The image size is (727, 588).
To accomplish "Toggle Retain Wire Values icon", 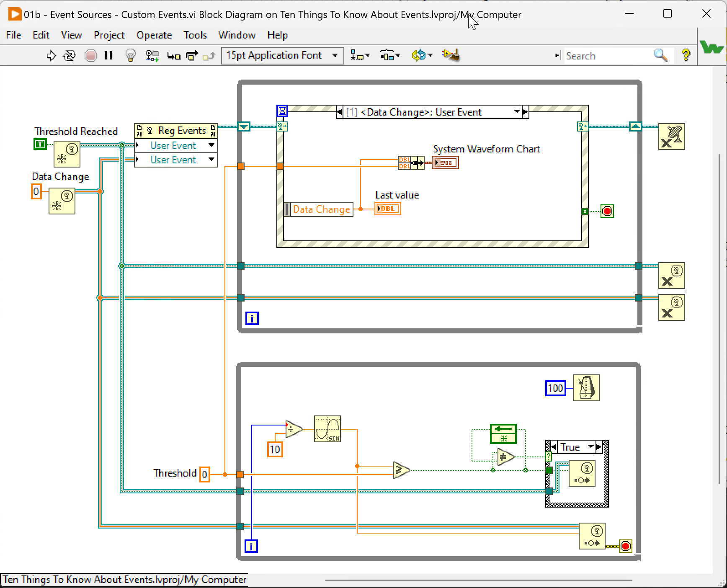I will 152,56.
